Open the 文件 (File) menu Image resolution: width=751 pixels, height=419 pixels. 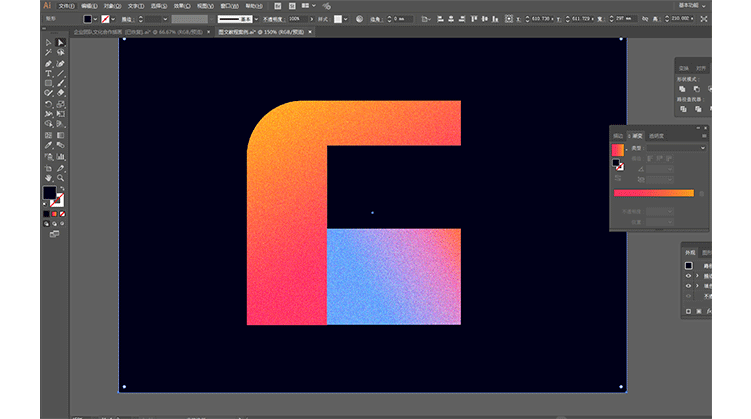pyautogui.click(x=65, y=5)
